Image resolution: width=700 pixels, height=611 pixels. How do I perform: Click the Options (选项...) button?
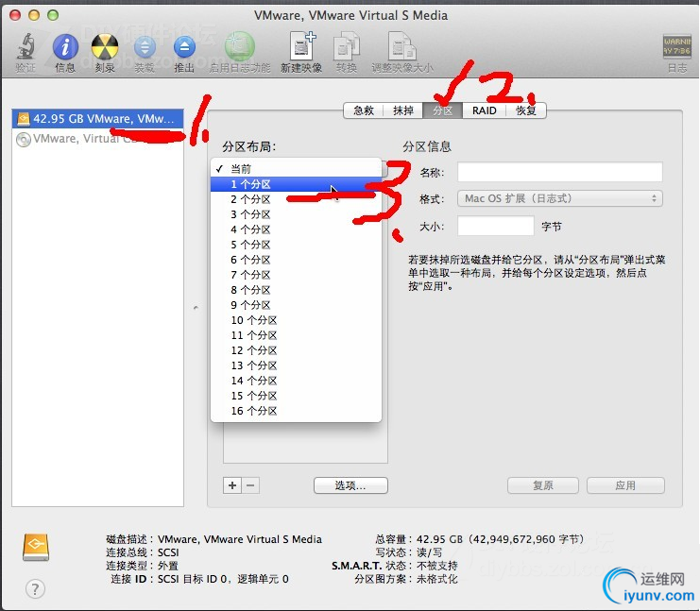350,485
